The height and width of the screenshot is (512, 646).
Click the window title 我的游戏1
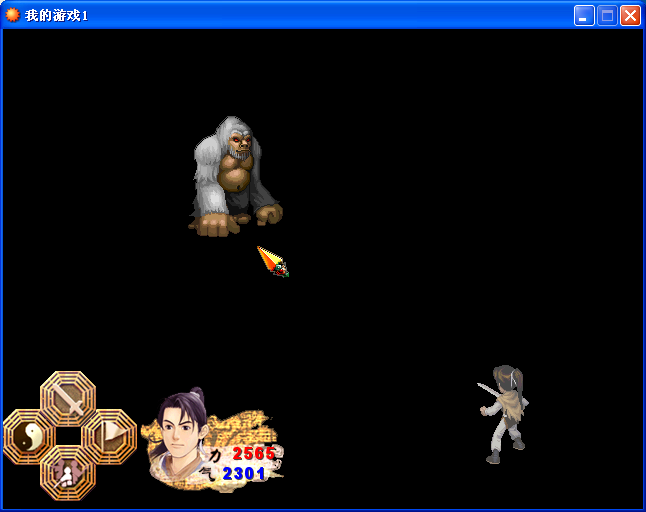56,16
